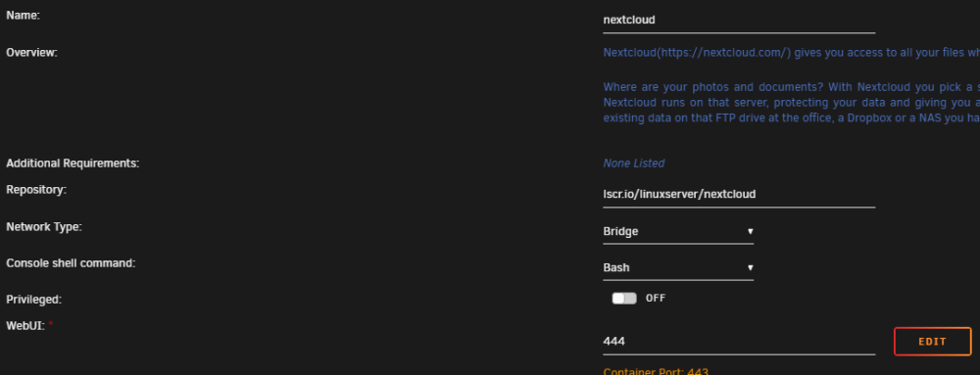Click the Console shell command: label
Screen dimensions: 980x375
[71, 263]
